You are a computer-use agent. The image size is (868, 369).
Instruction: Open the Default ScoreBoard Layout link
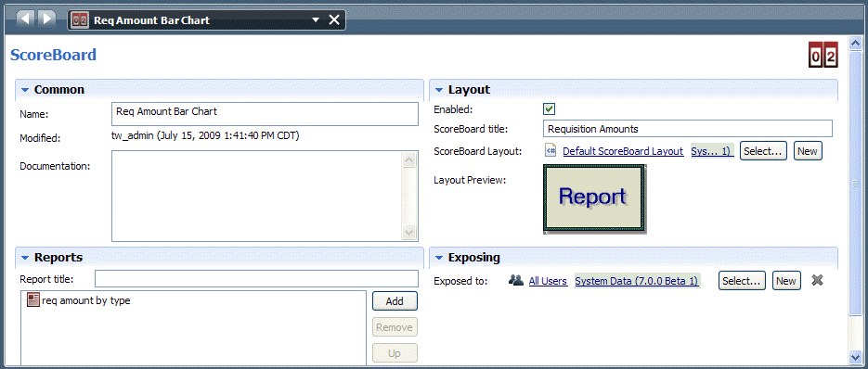623,151
